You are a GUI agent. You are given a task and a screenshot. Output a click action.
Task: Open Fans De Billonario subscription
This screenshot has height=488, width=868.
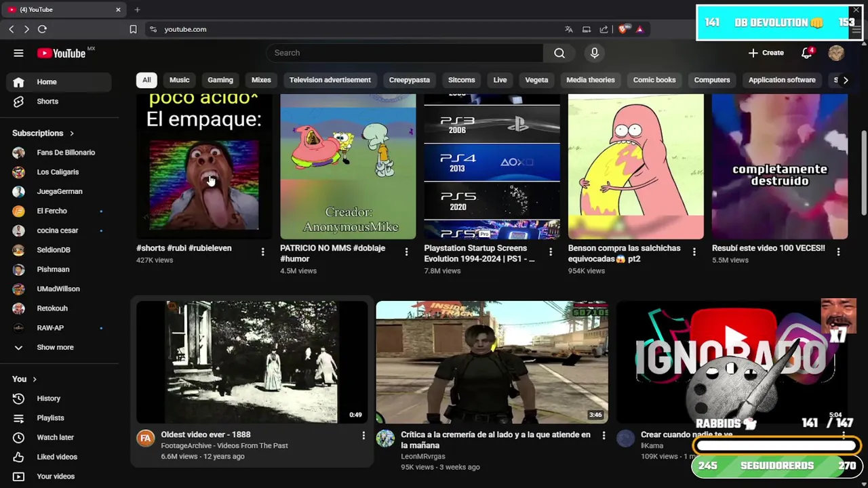(x=59, y=153)
